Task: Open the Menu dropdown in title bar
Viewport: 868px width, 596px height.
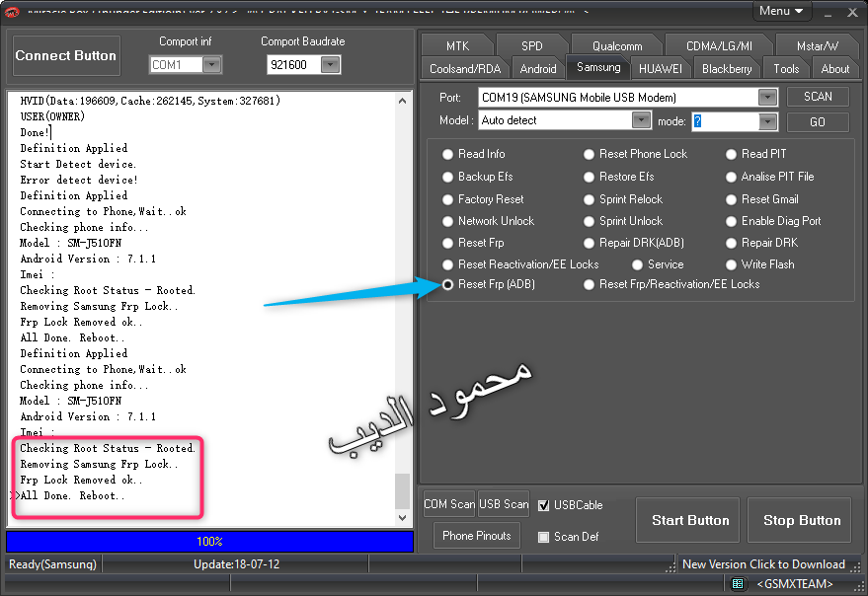Action: pos(781,11)
